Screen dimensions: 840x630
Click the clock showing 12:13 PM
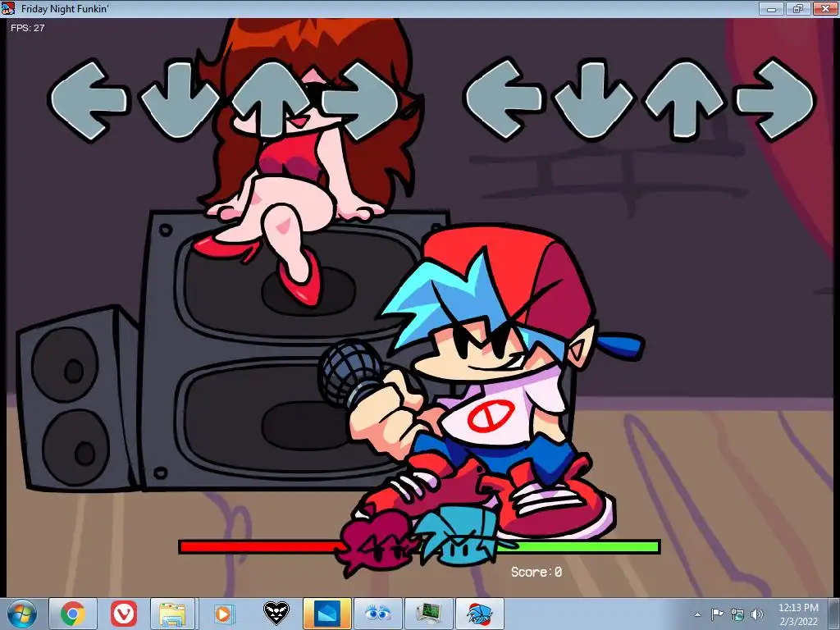click(798, 608)
